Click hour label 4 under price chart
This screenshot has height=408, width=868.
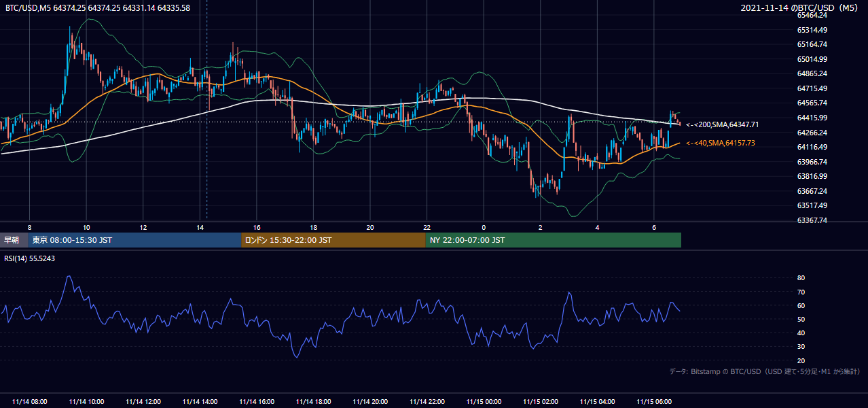tap(597, 227)
